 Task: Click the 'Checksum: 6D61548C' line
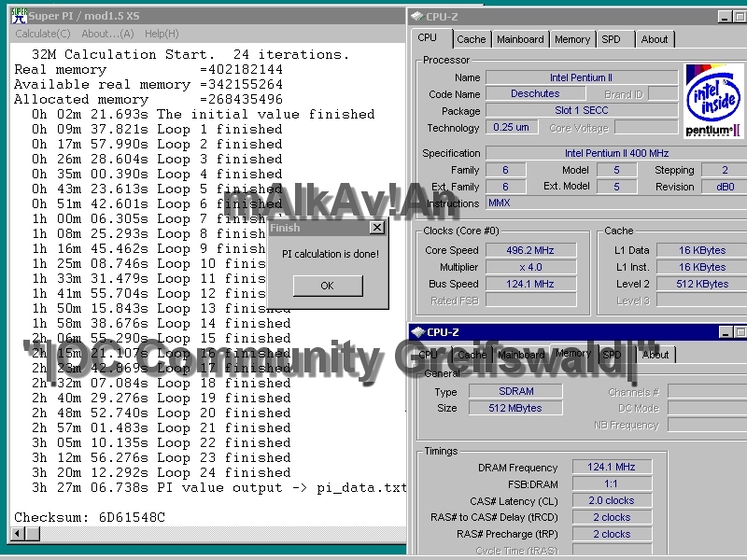90,517
